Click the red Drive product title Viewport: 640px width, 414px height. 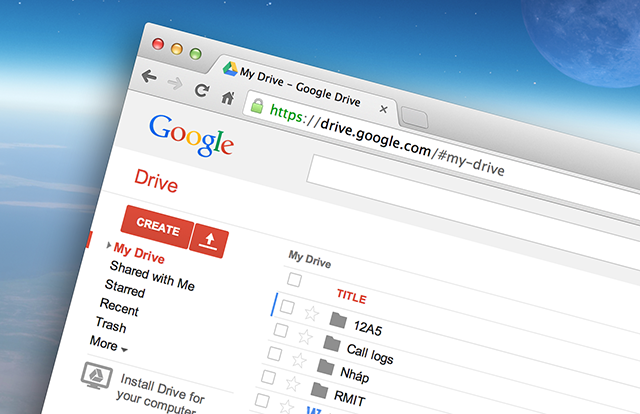click(156, 181)
